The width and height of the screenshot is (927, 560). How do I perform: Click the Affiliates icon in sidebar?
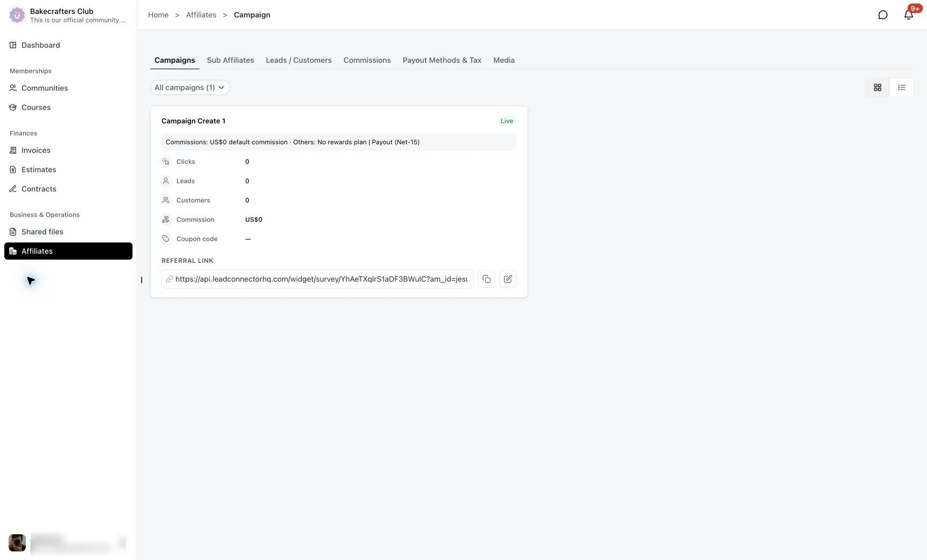pos(13,251)
